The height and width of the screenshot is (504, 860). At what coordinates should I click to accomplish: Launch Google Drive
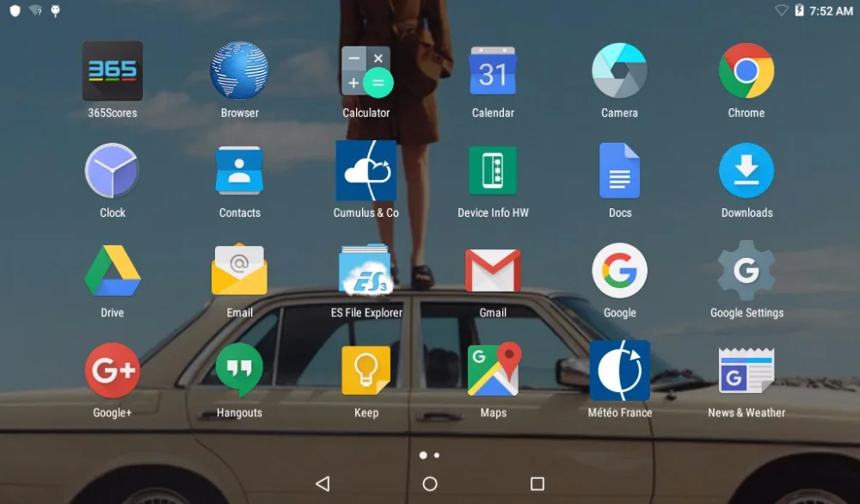tap(113, 271)
